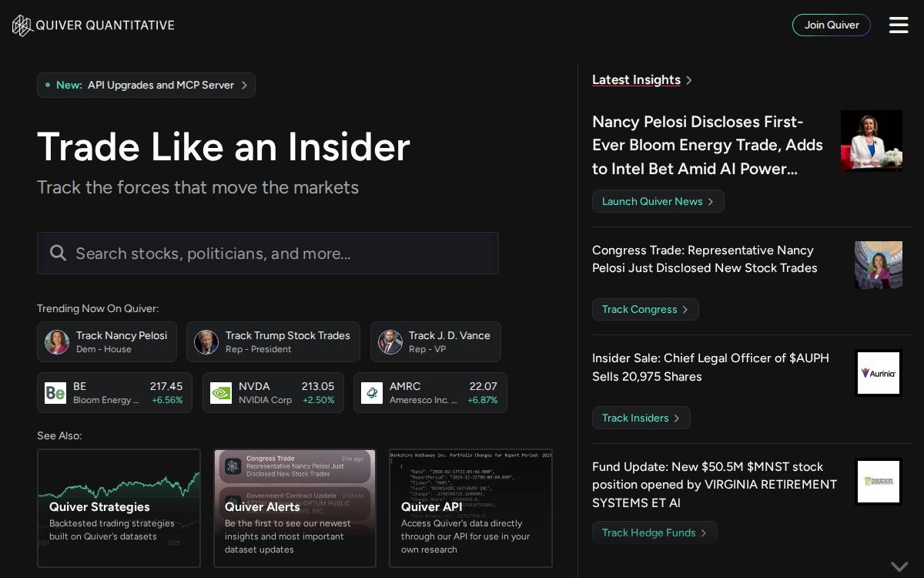Open the Track Nancy Pelosi trending card

pos(107,342)
